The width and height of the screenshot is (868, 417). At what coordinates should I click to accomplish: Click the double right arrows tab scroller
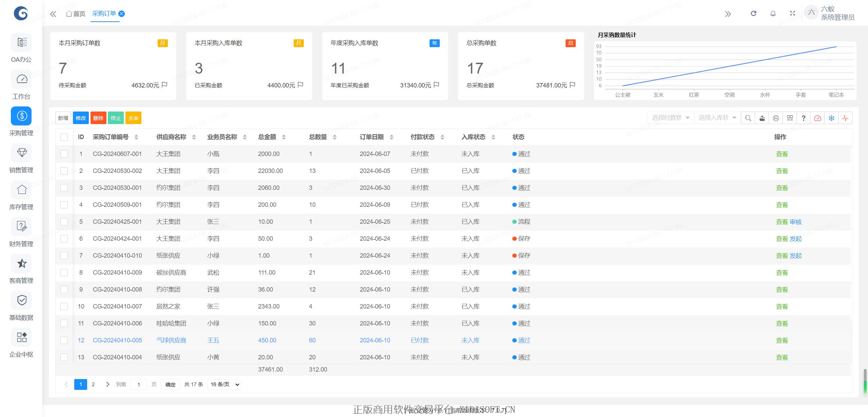coord(728,14)
